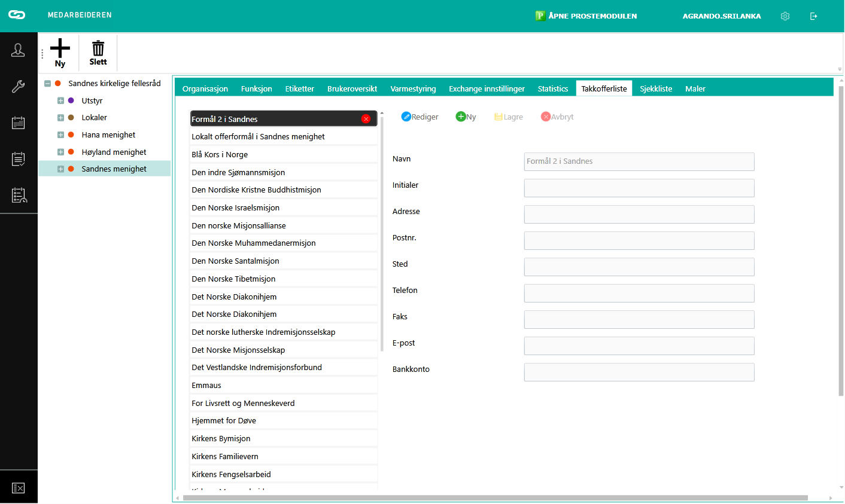Click the Lagre save button

coord(509,117)
